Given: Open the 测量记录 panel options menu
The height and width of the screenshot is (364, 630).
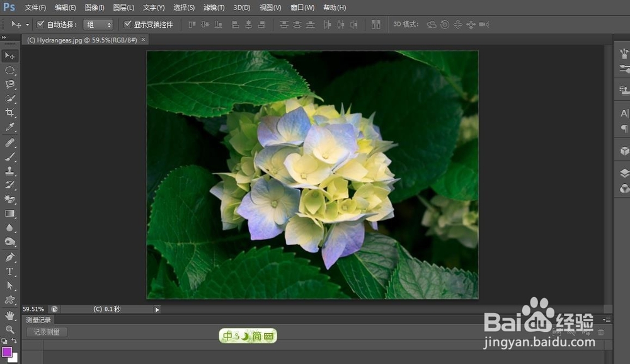Looking at the screenshot, I should pos(607,320).
